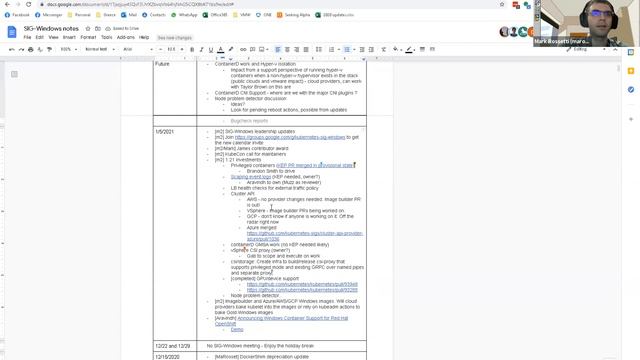Click the Redo icon in toolbar
The width and height of the screenshot is (640, 360).
(21, 49)
